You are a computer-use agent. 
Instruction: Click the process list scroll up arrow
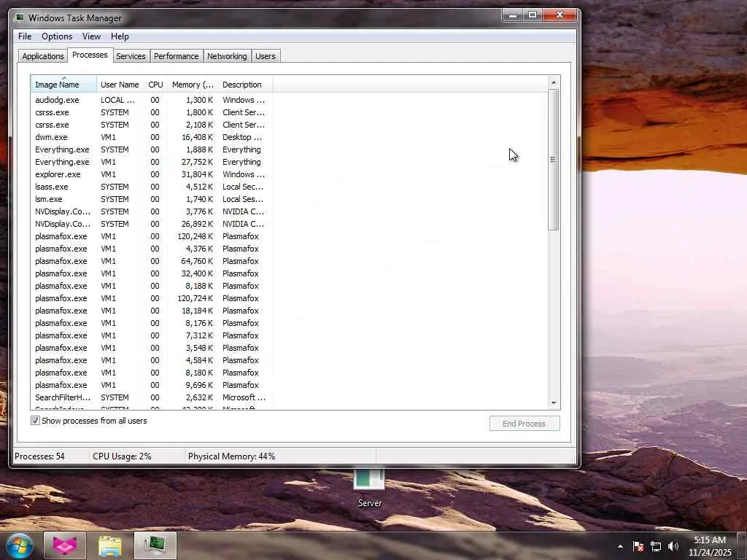[x=553, y=82]
